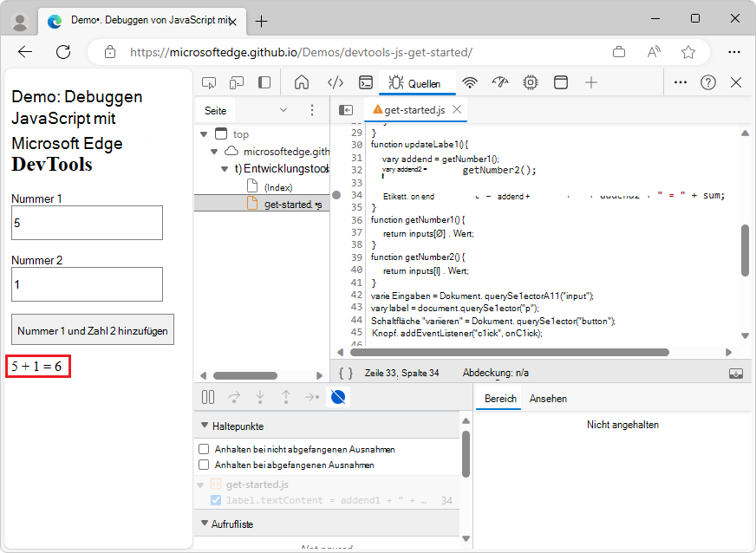756x553 pixels.
Task: Expand the Aufrufliste section
Action: pyautogui.click(x=205, y=524)
